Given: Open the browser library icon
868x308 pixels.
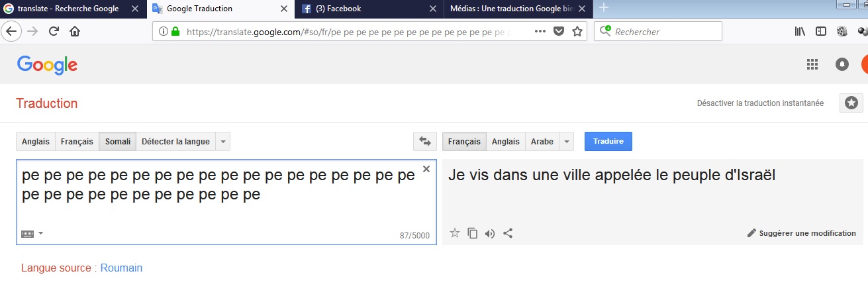Looking at the screenshot, I should point(800,31).
